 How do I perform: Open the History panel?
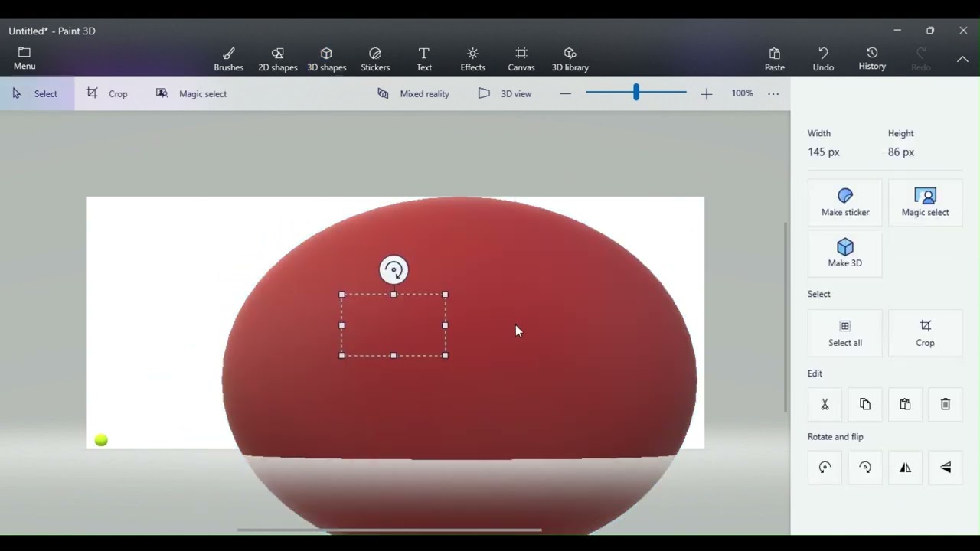pyautogui.click(x=872, y=59)
